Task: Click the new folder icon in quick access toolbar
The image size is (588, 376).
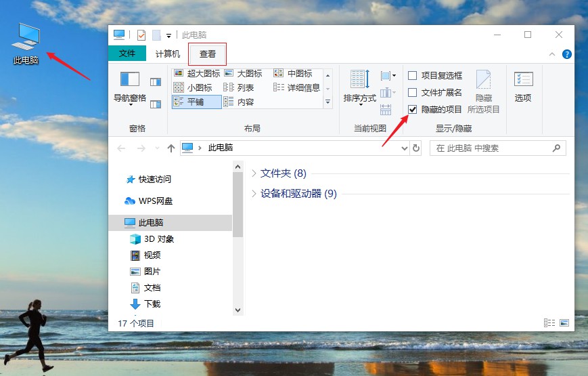Action: 156,35
